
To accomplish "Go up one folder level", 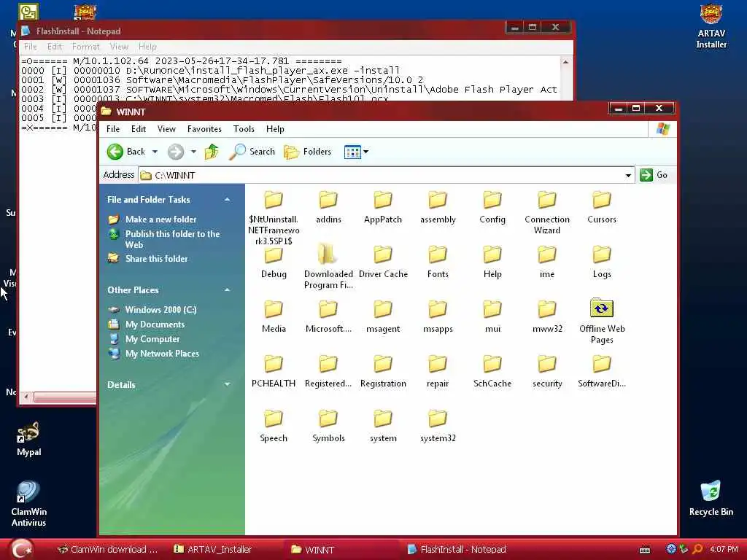I will click(x=212, y=152).
